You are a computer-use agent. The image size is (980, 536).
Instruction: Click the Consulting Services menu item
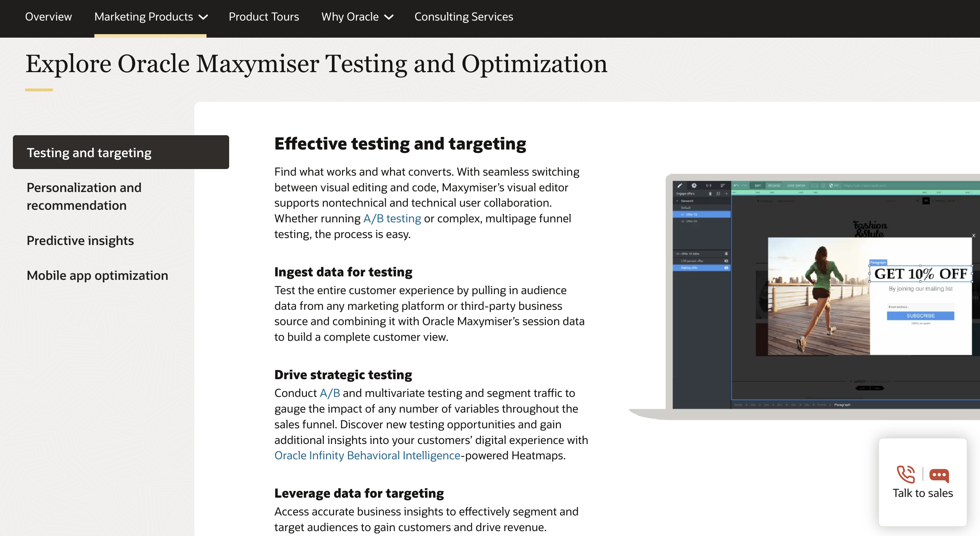click(464, 16)
